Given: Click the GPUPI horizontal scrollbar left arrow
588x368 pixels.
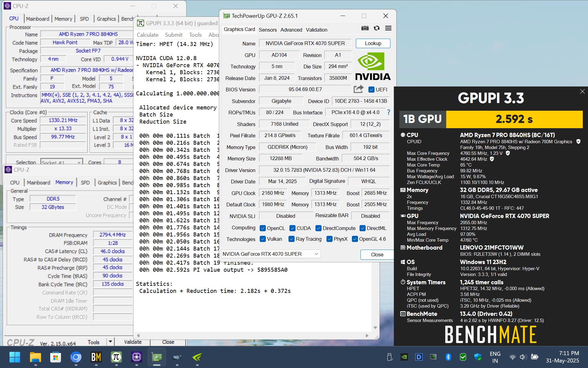Looking at the screenshot, I should 138,335.
